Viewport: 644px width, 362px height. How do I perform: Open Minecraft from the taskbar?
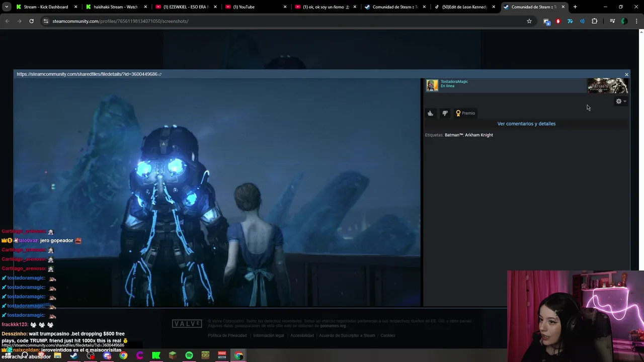click(173, 355)
